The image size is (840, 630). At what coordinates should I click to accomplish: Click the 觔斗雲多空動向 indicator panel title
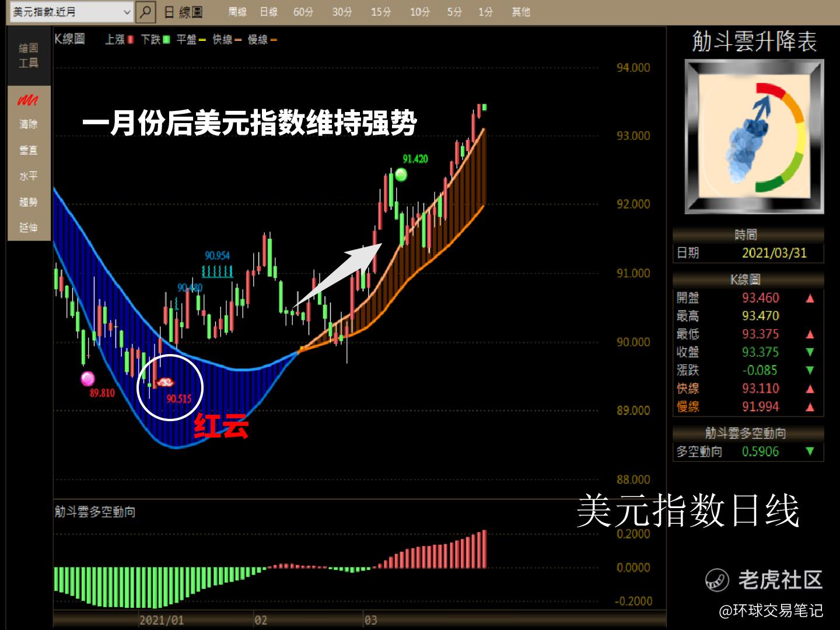point(95,512)
